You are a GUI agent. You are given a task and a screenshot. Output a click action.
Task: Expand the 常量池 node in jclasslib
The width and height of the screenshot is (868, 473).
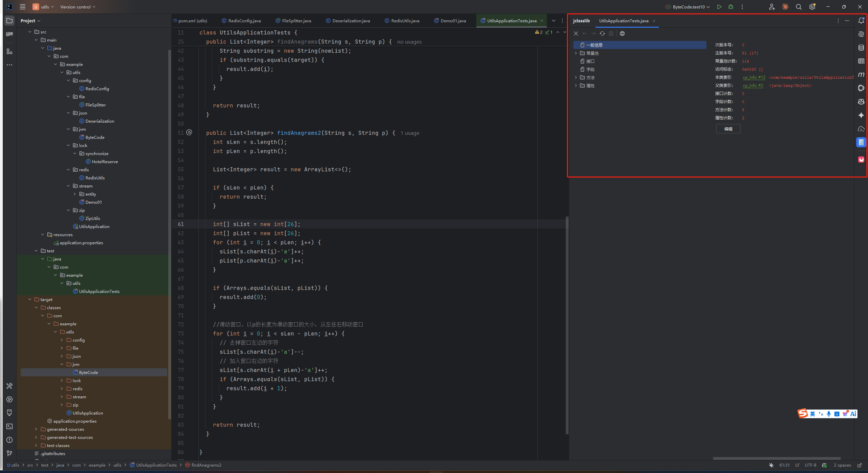pos(576,53)
